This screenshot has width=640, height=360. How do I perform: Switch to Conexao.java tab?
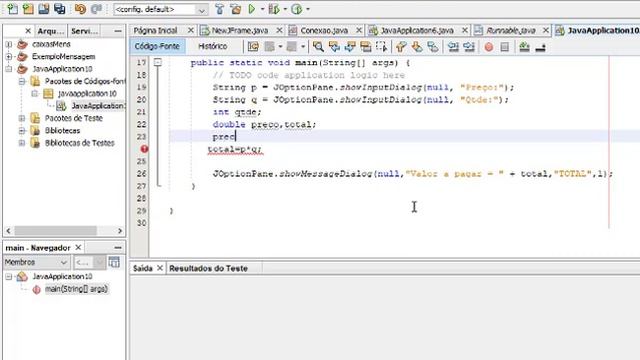pos(324,31)
